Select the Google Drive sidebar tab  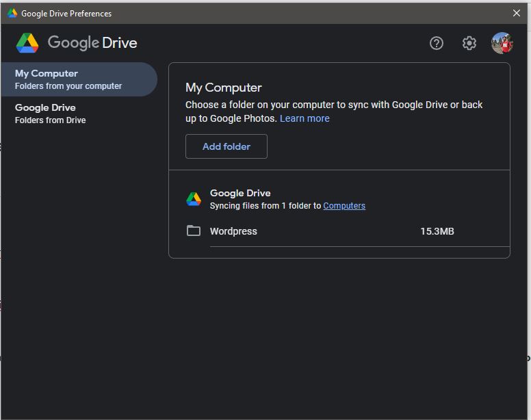(79, 114)
